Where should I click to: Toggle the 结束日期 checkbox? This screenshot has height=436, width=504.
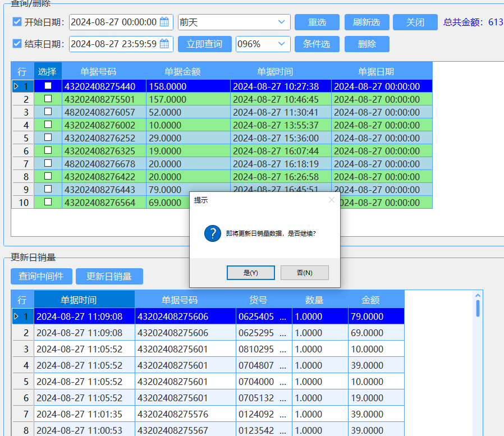(17, 44)
